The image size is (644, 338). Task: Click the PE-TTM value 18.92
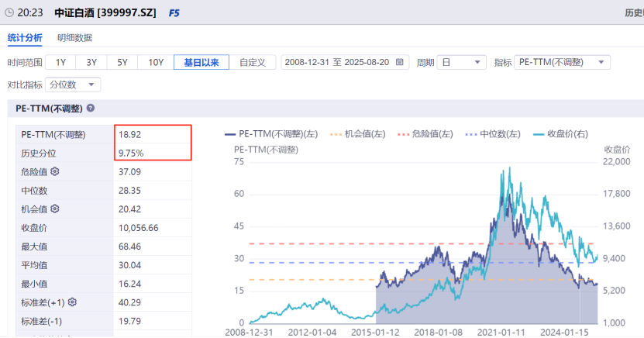(x=129, y=134)
